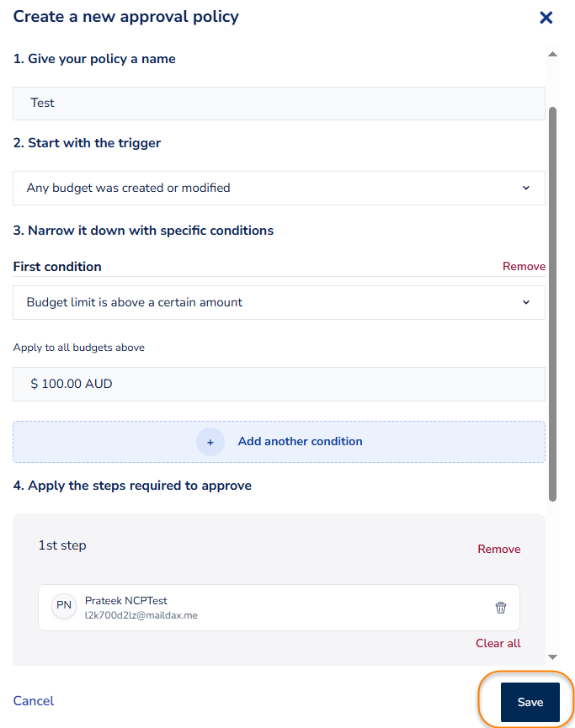Click the policy name field containing 'Test'

[x=279, y=103]
